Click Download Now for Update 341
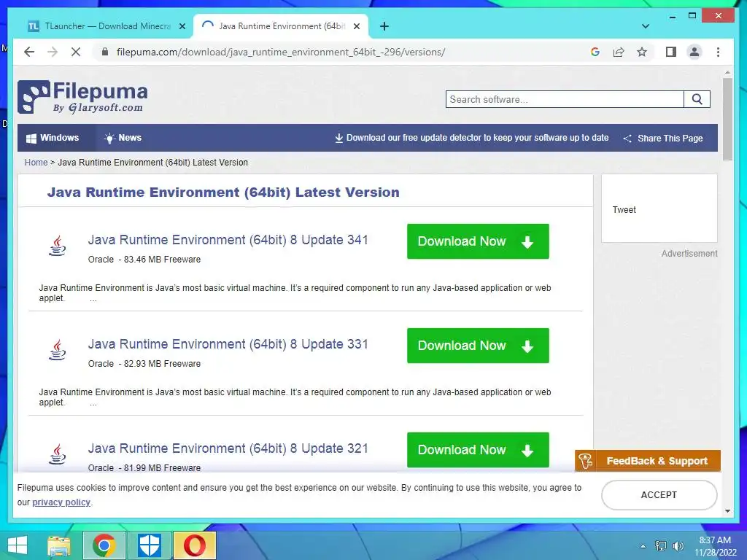Screen dimensions: 747x560 [x=478, y=241]
